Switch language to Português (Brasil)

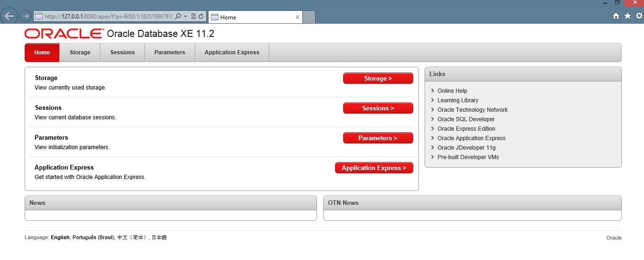[x=93, y=238]
